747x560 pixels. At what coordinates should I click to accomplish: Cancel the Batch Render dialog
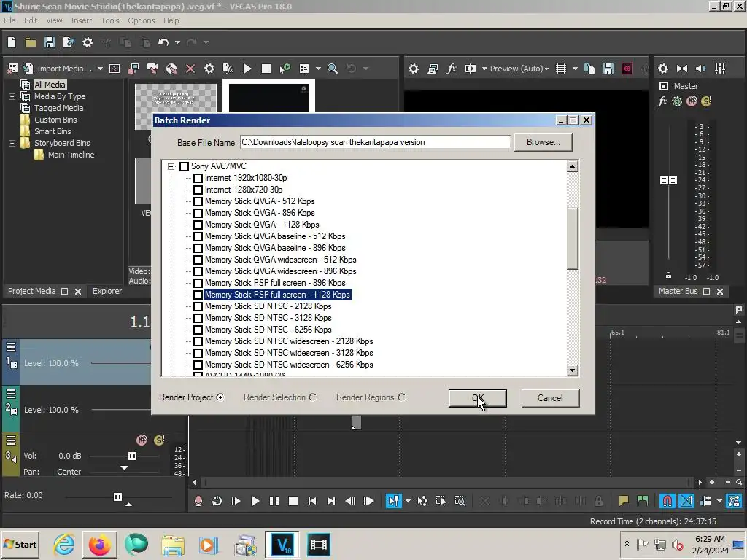point(550,398)
